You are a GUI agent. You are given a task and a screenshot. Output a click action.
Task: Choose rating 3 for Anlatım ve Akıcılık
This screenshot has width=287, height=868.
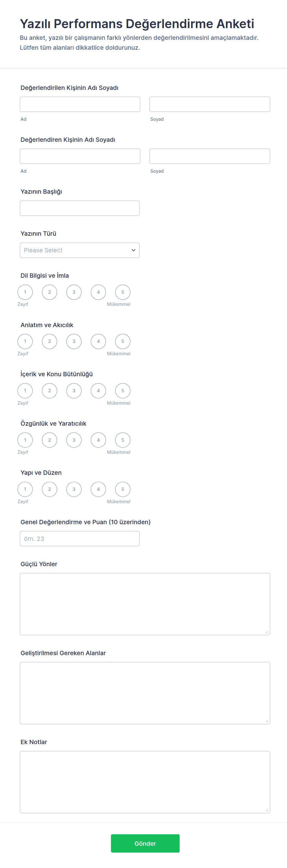[x=74, y=341]
